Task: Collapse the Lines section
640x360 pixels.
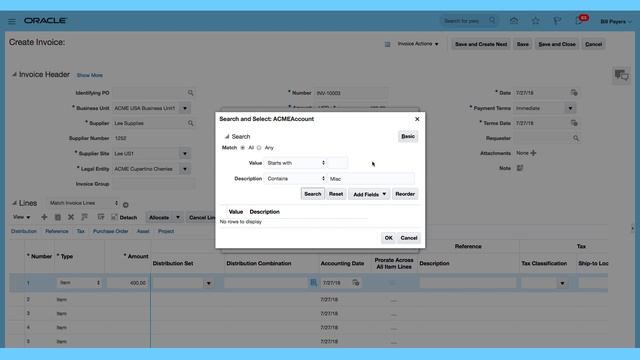Action: pos(14,203)
